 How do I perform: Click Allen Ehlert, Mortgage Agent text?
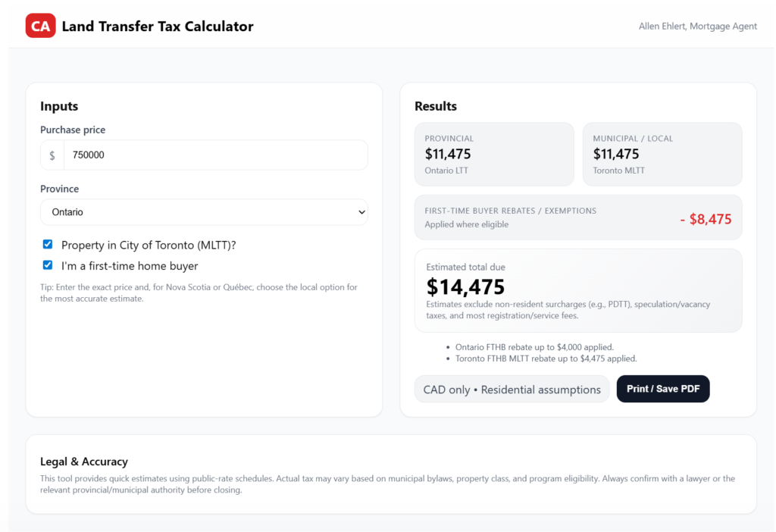coord(698,27)
